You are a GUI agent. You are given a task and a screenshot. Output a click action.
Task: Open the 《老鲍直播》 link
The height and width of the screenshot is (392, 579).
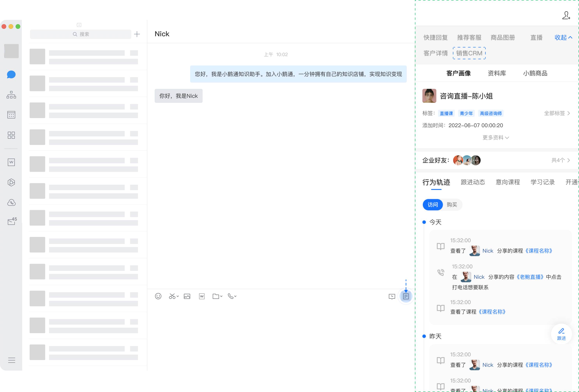pos(530,277)
